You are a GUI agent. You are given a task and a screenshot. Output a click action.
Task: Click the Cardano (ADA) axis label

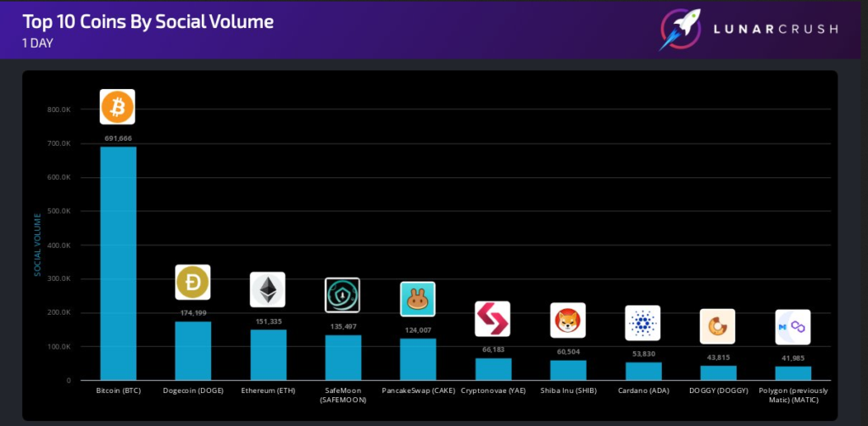(x=643, y=390)
